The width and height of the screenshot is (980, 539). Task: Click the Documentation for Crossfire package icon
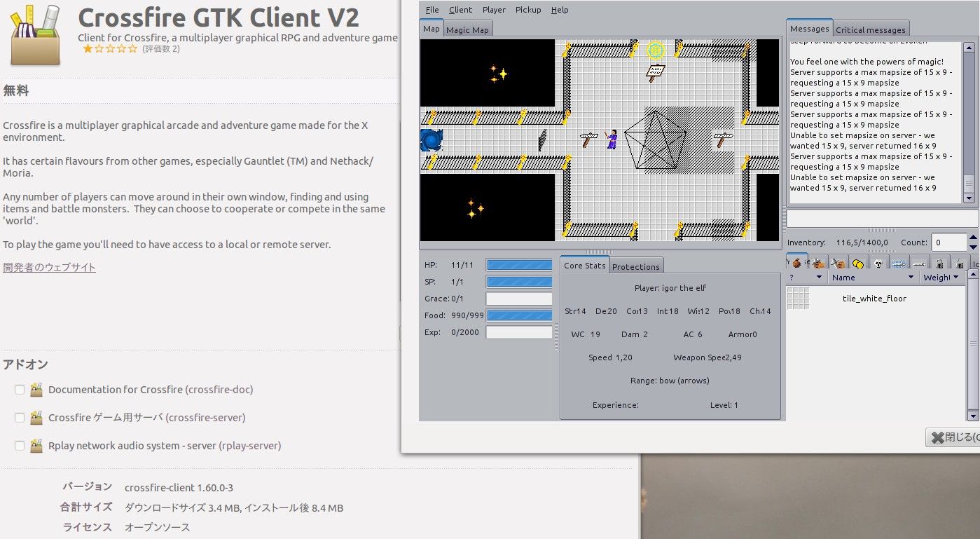[x=36, y=390]
